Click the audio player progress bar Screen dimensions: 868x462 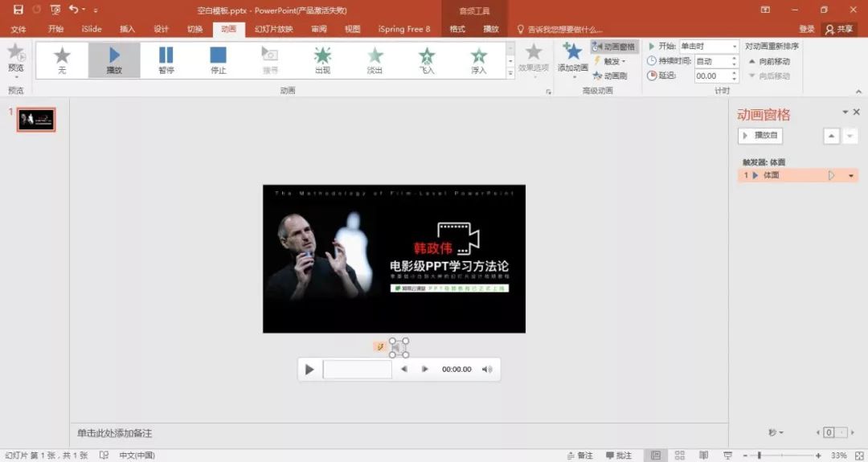(x=357, y=369)
